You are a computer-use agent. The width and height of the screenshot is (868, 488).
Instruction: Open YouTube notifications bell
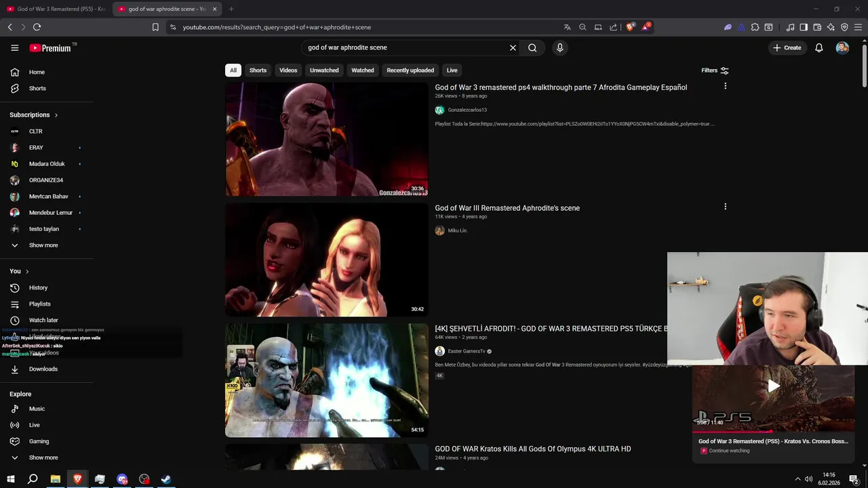tap(818, 47)
